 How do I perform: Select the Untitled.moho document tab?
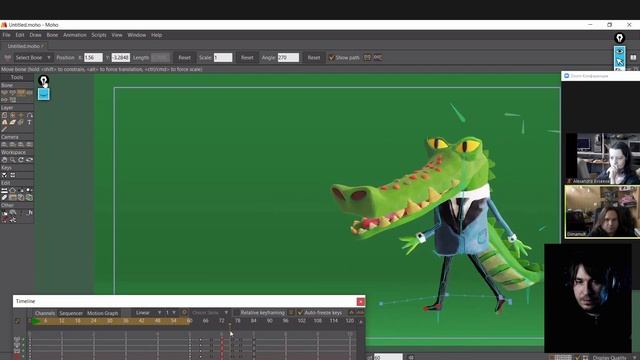[x=25, y=46]
